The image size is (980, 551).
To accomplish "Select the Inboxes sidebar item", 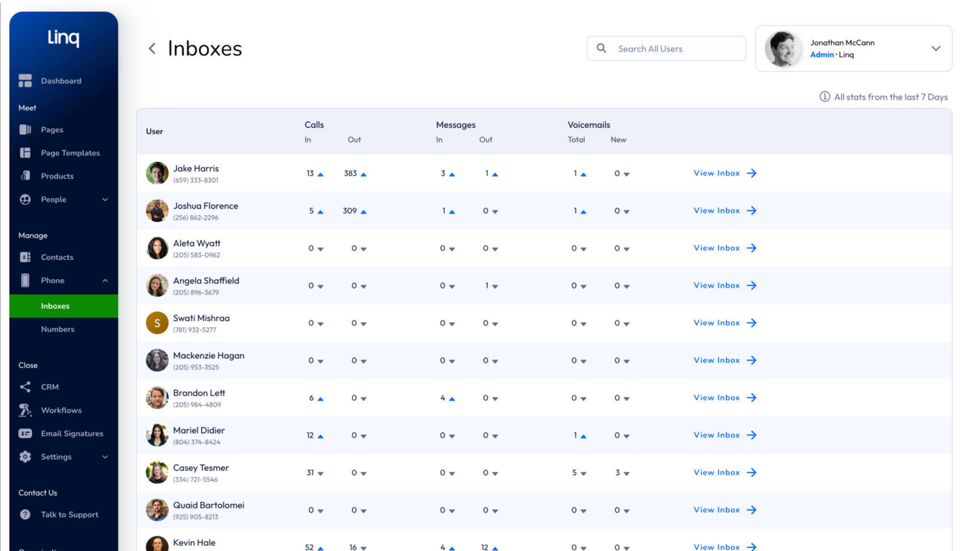I will tap(55, 306).
